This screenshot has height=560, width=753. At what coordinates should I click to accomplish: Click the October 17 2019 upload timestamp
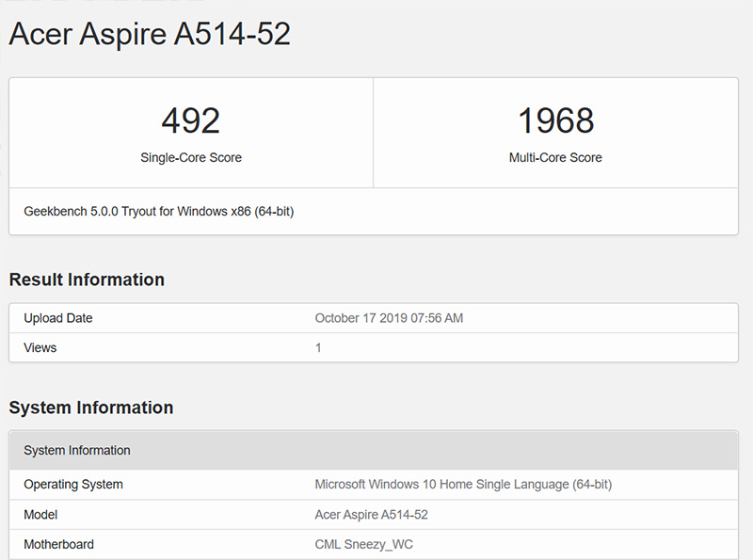[389, 318]
